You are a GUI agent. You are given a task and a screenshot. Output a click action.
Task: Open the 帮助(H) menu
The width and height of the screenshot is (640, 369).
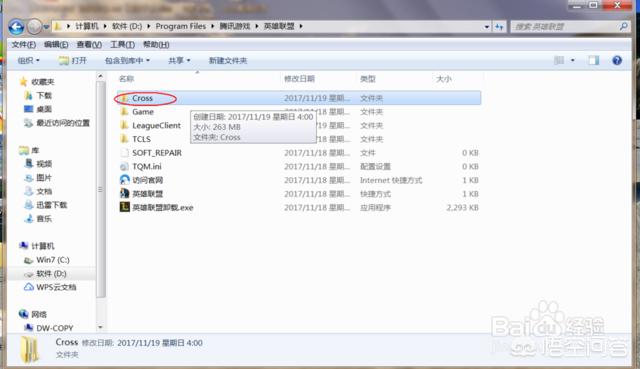[x=156, y=44]
